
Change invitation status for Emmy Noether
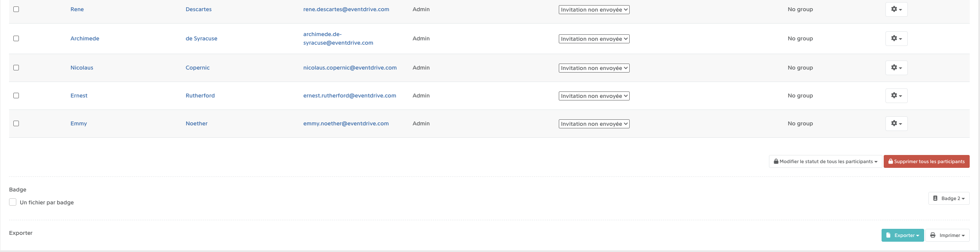click(594, 124)
